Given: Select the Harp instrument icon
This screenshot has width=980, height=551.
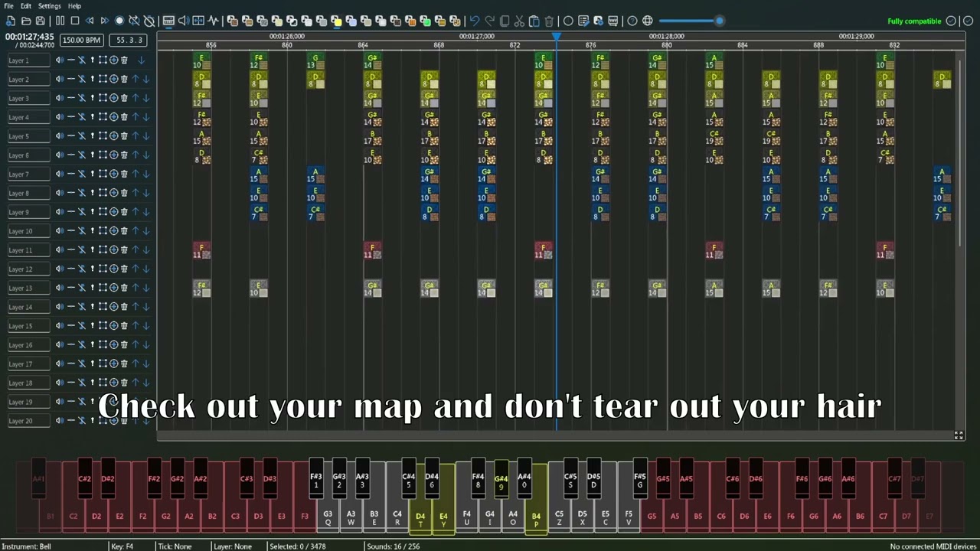Looking at the screenshot, I should coord(232,21).
